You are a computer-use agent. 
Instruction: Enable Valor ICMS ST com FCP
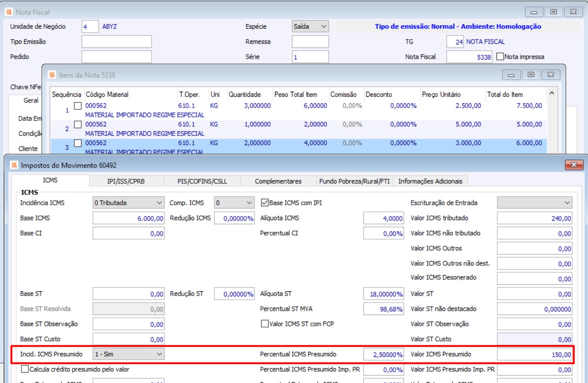pyautogui.click(x=265, y=323)
